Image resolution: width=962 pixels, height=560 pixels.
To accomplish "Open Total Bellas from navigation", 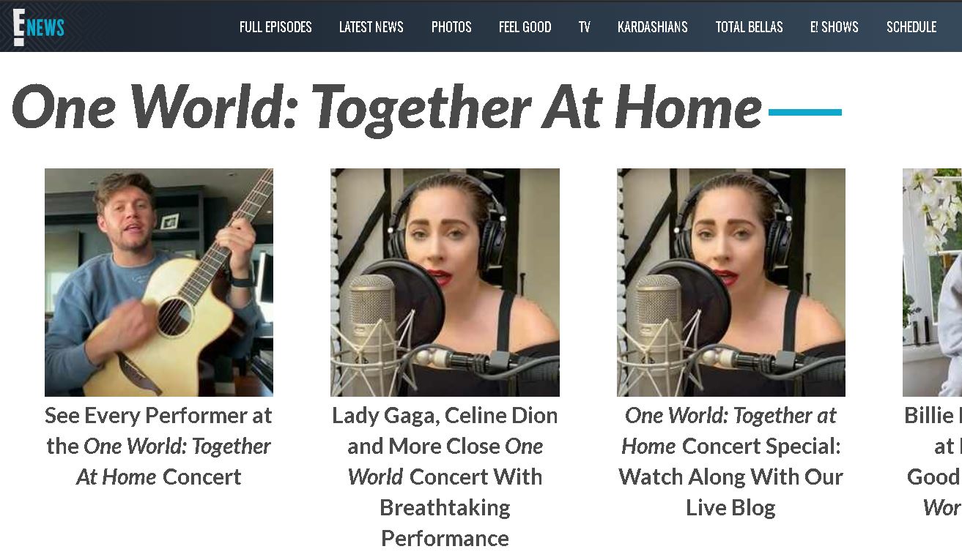I will click(749, 27).
